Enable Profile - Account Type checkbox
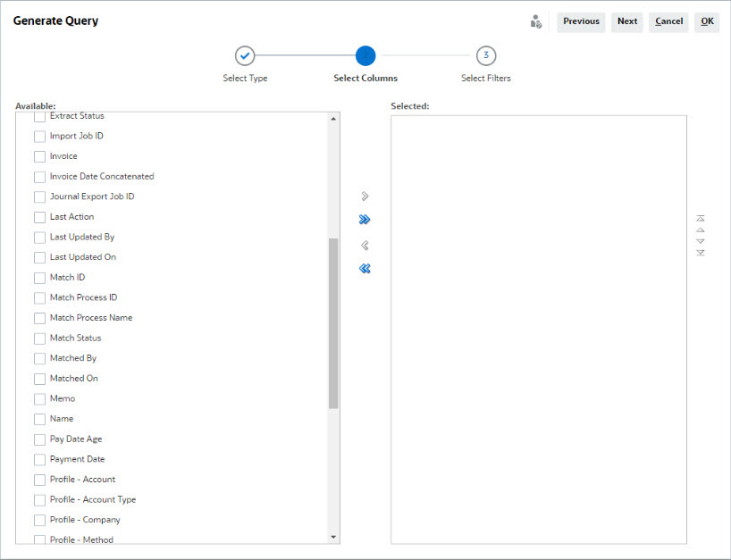Screen dimensions: 731x560 click(x=39, y=500)
